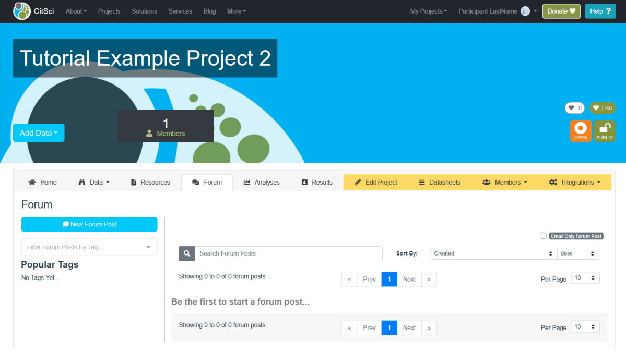Enable the Email Only Forum Post checkbox
Screen dimensions: 626x364
tap(543, 235)
